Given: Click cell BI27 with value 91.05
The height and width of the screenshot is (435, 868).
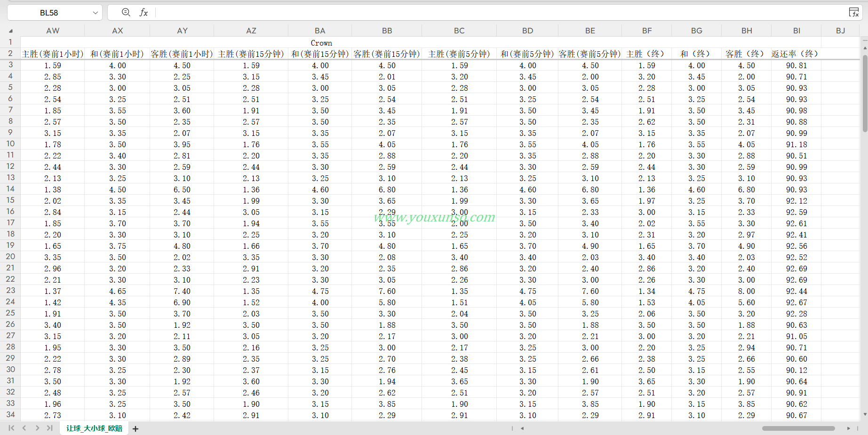Looking at the screenshot, I should 796,336.
